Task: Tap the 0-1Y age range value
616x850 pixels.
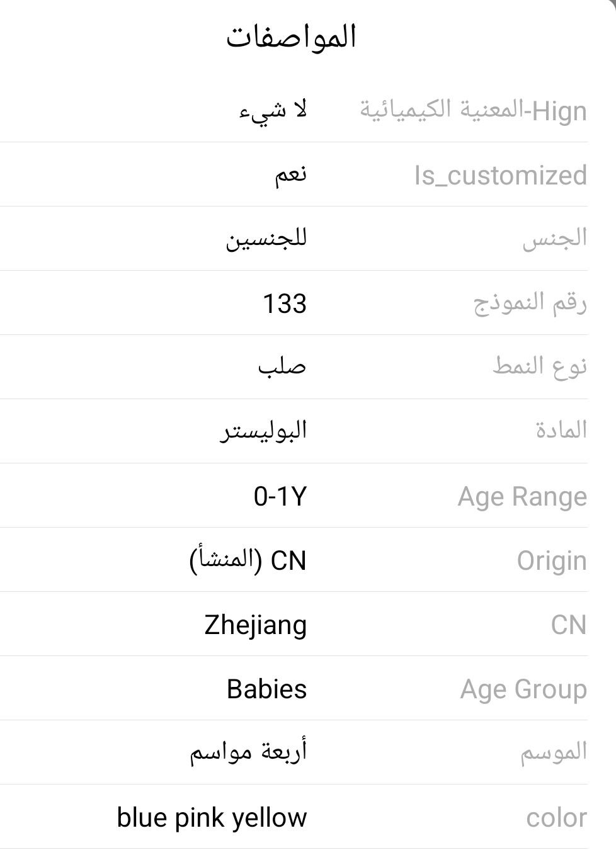Action: click(x=280, y=497)
